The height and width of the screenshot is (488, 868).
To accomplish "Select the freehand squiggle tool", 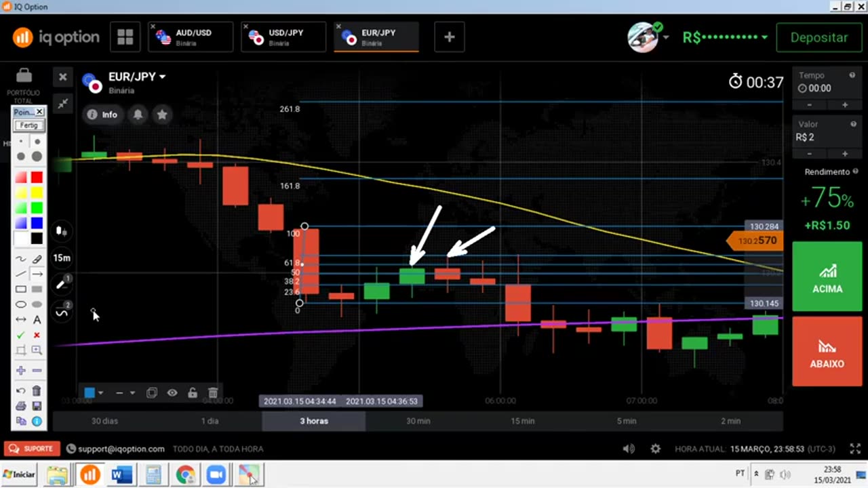I will coord(21,259).
